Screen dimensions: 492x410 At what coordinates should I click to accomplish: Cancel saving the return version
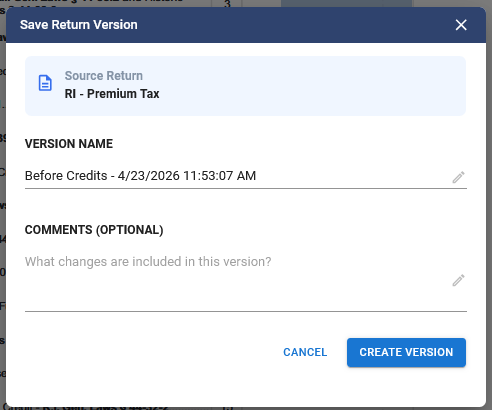(x=305, y=352)
